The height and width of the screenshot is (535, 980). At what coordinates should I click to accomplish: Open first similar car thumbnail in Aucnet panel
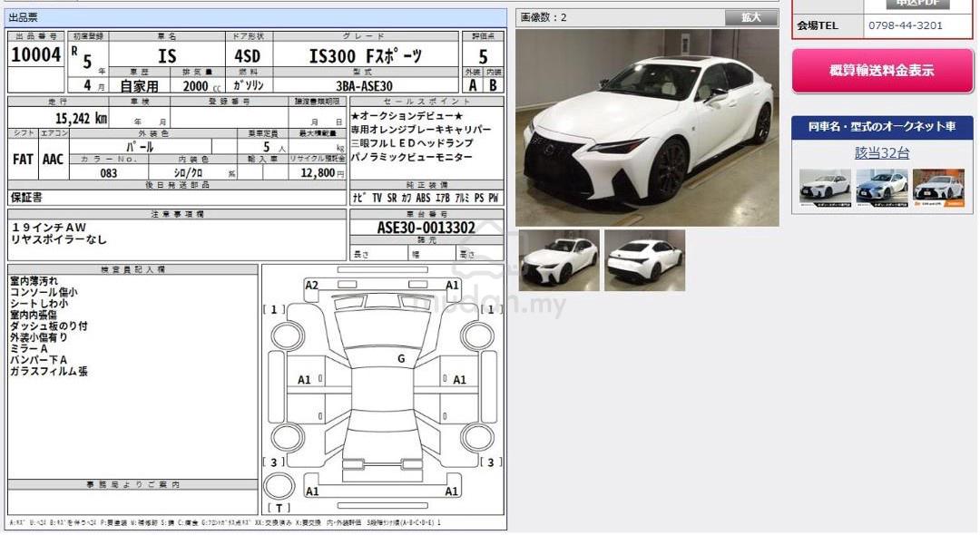tap(825, 188)
